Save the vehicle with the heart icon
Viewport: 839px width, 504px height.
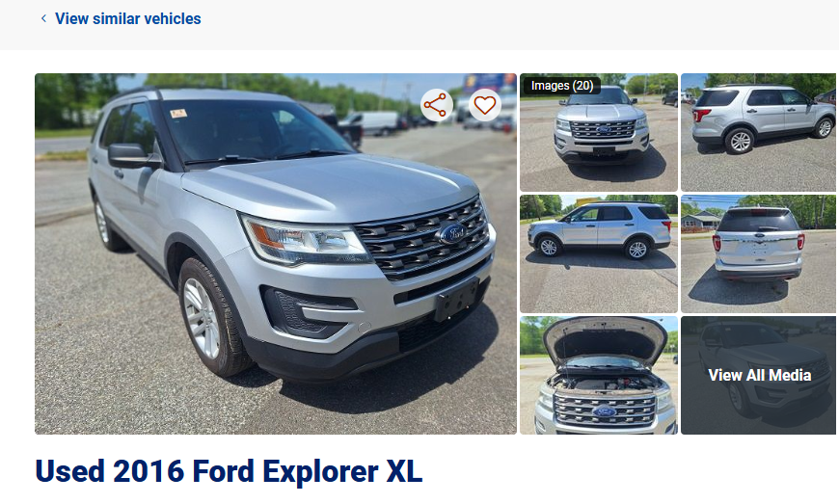(x=485, y=105)
